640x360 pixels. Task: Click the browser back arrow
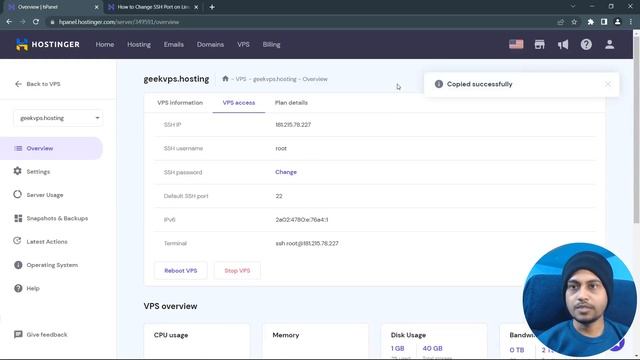[9, 22]
